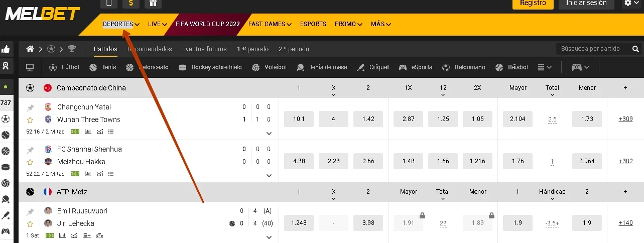The width and height of the screenshot is (644, 243).
Task: Click the dollar payments icon
Action: (x=131, y=3)
